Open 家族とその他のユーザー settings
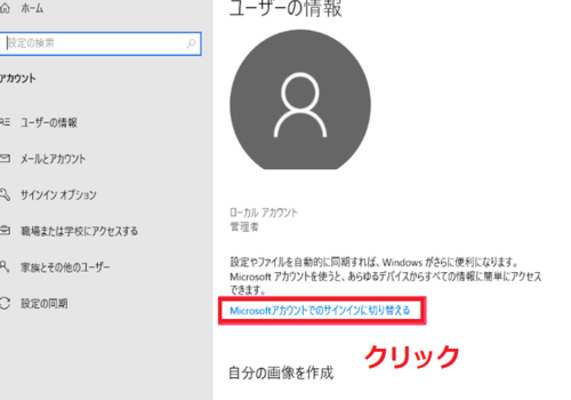571x400 pixels. click(x=65, y=267)
